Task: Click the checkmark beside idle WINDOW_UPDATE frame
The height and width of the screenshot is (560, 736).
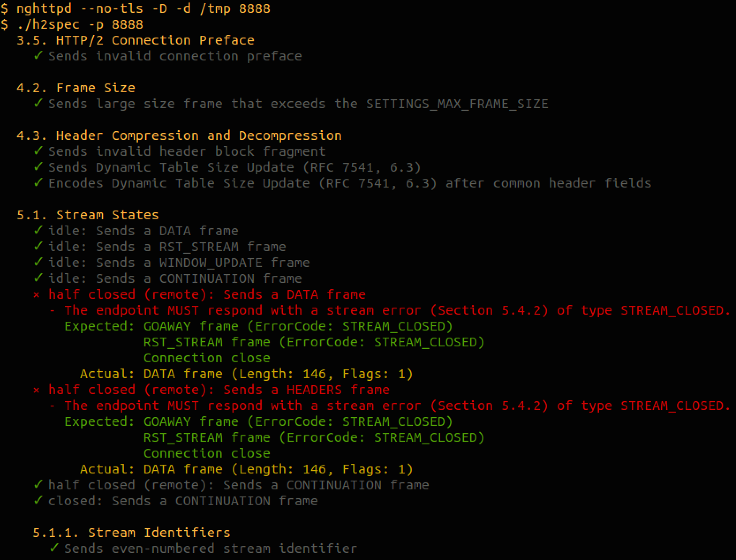Action: coord(38,262)
